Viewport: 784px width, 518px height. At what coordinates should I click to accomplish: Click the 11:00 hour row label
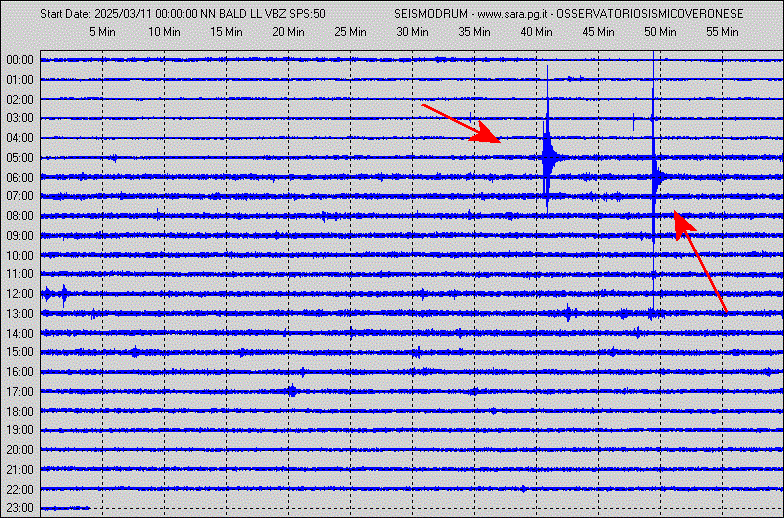click(x=20, y=274)
